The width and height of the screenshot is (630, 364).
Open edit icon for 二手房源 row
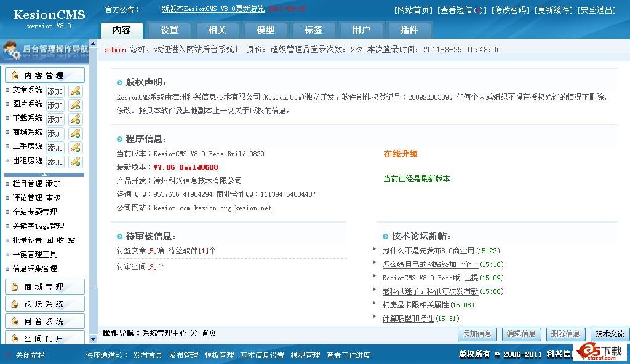76,148
